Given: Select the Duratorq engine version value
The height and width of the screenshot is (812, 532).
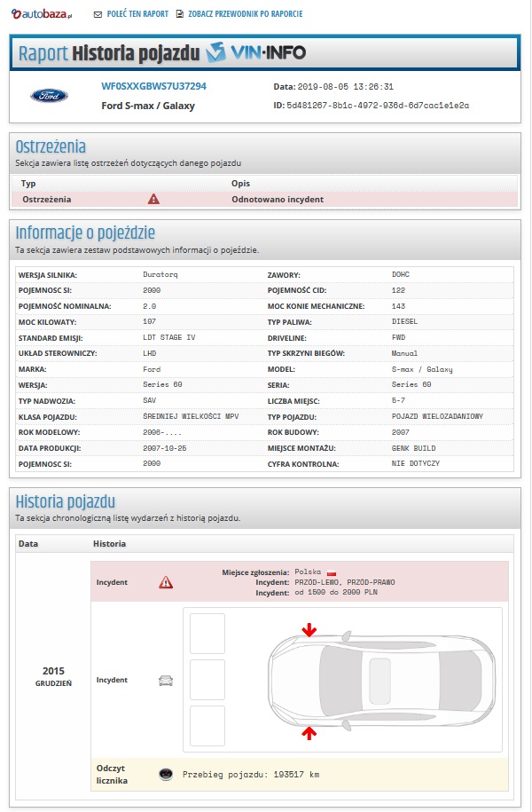Looking at the screenshot, I should click(160, 274).
